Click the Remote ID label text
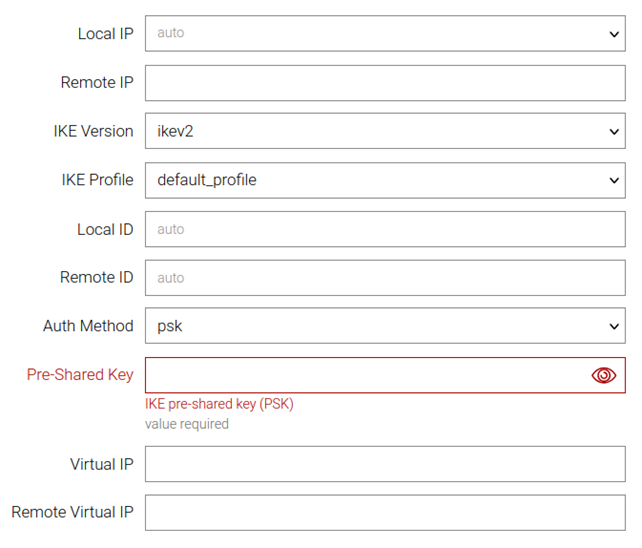The image size is (642, 548). [96, 278]
